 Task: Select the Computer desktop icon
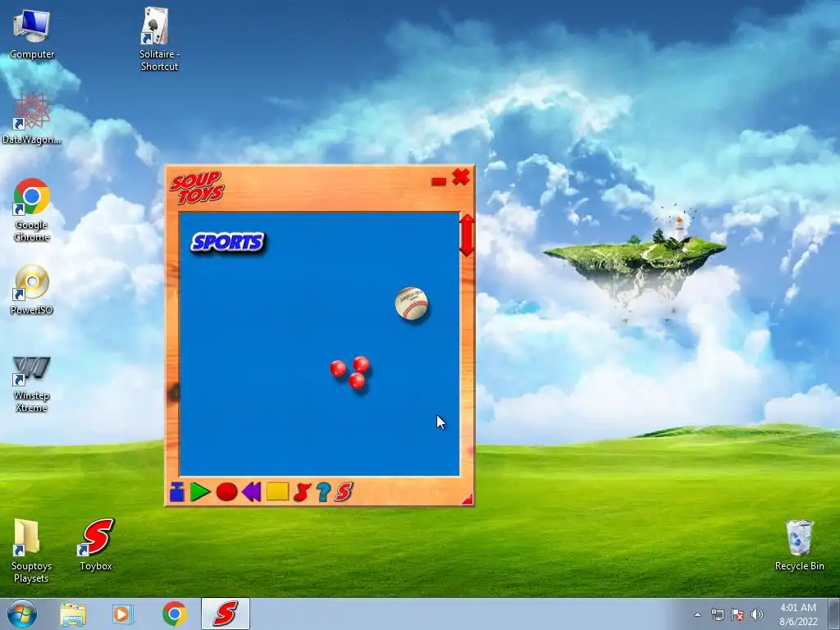tap(32, 34)
